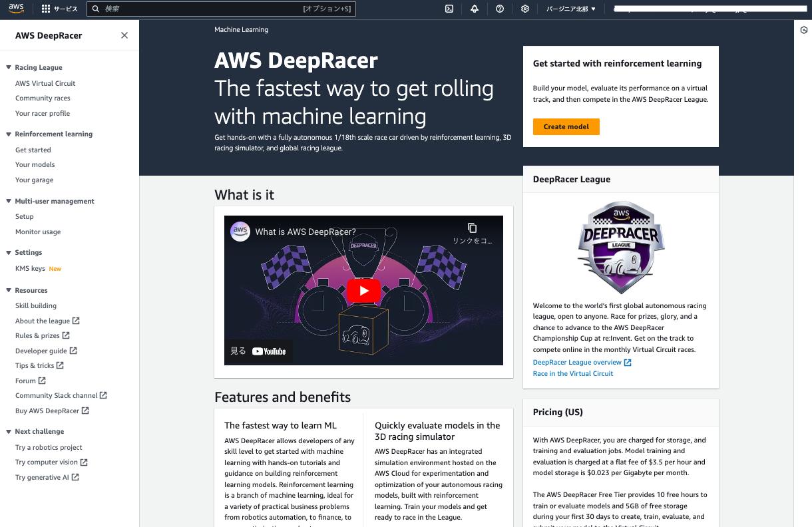Open the Watch on YouTube logo

[x=269, y=351]
